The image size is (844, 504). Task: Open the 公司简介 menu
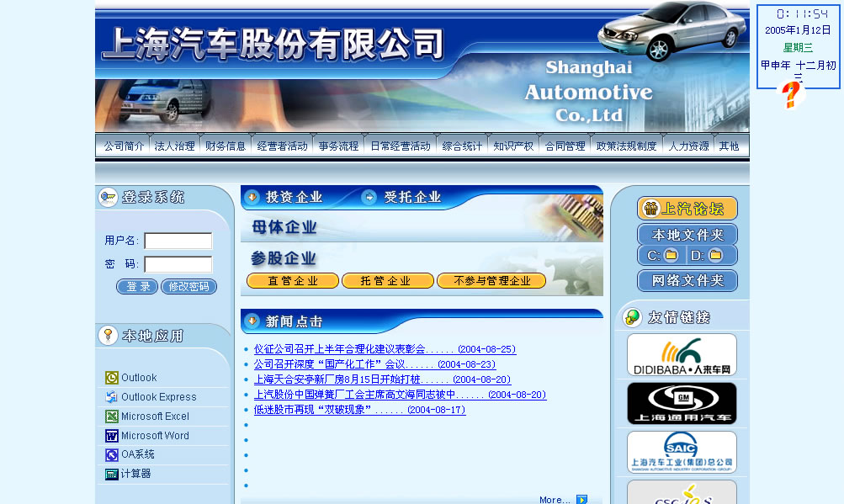click(x=124, y=146)
